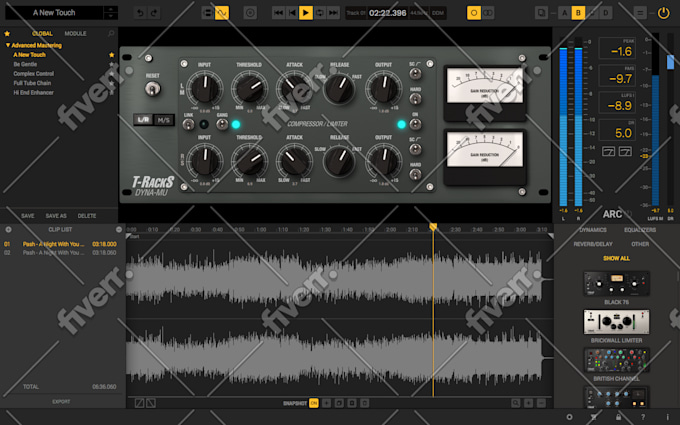Click the yellow Play button
Screen dimensions: 680x425
[306, 13]
